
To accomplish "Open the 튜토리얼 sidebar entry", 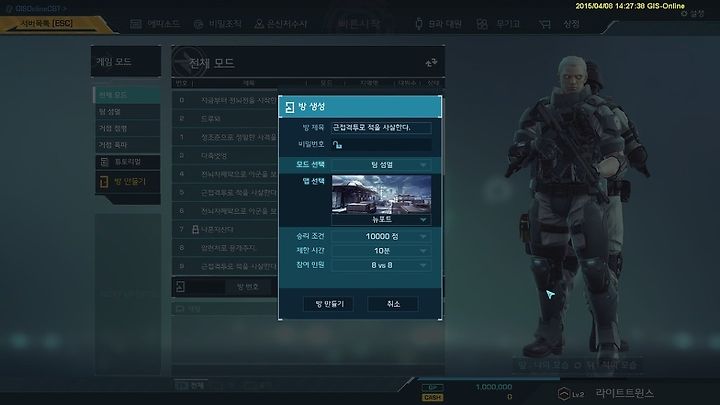I will (x=128, y=162).
